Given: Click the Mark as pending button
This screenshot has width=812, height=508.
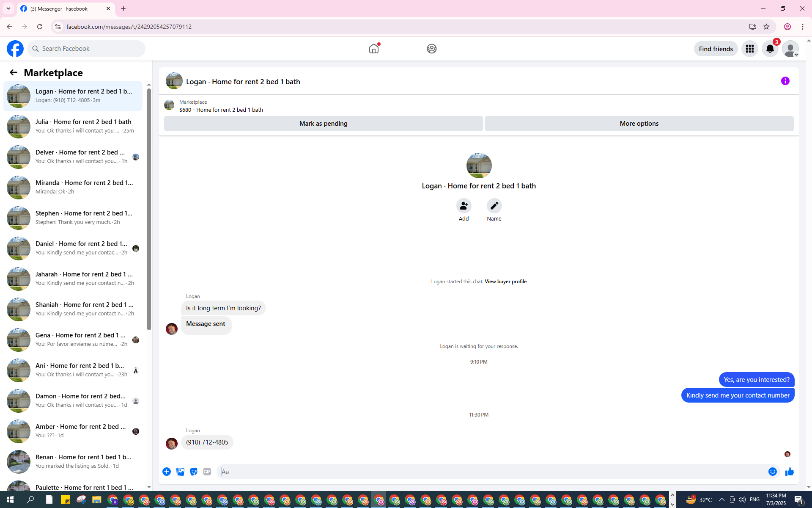Looking at the screenshot, I should [323, 124].
